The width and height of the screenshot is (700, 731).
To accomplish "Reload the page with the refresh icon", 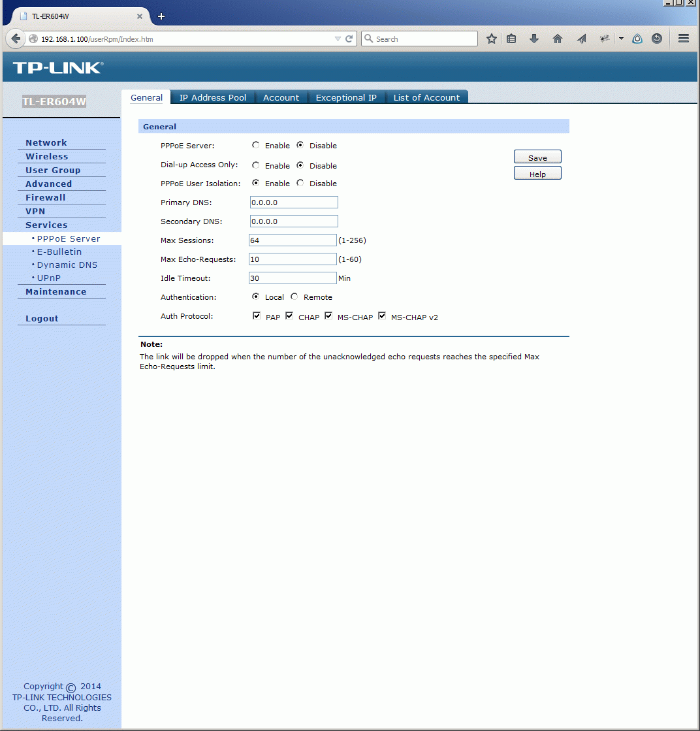I will [349, 39].
